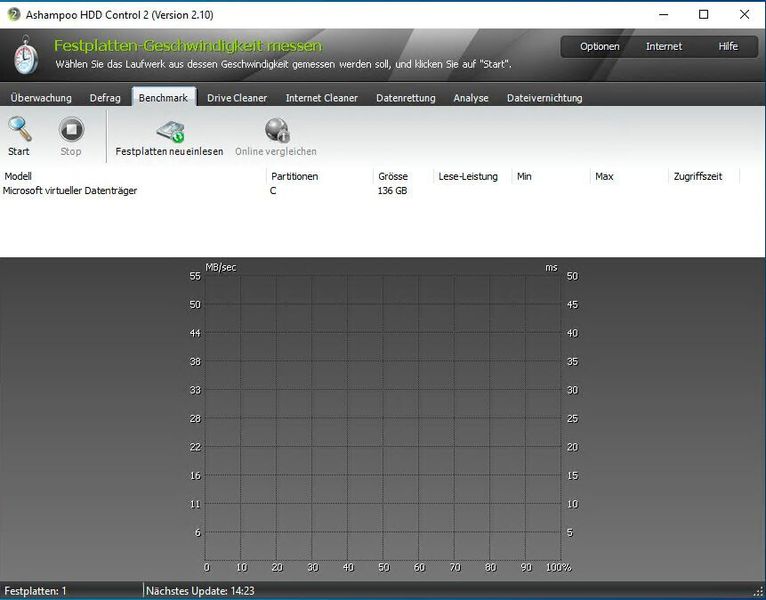Click the Start label text
The image size is (766, 600).
19,151
